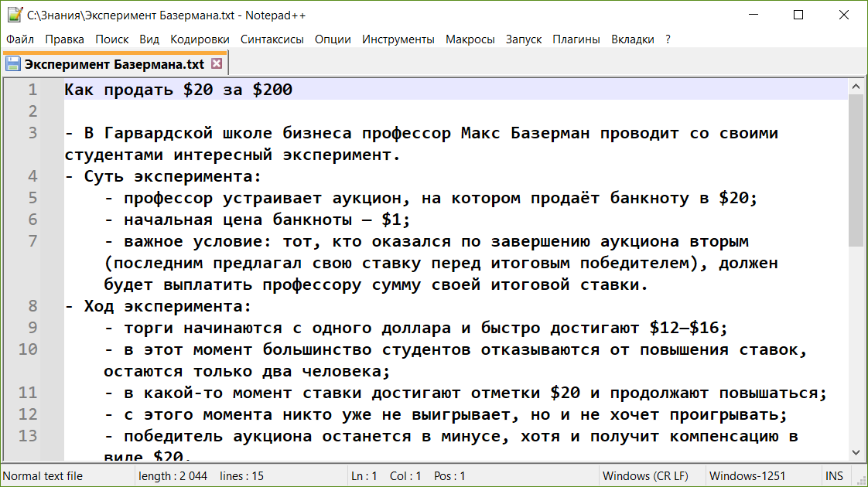
Task: Open the ? help menu
Action: click(x=668, y=39)
